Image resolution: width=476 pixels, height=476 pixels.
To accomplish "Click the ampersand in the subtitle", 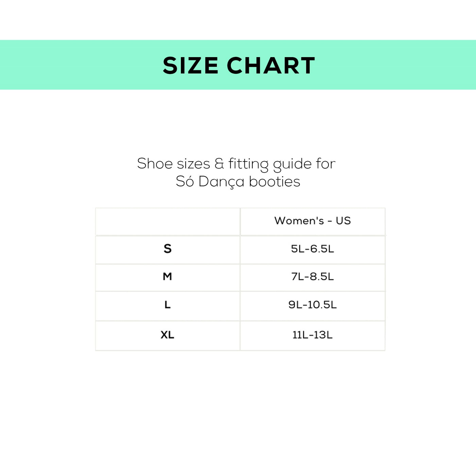I will (x=219, y=164).
